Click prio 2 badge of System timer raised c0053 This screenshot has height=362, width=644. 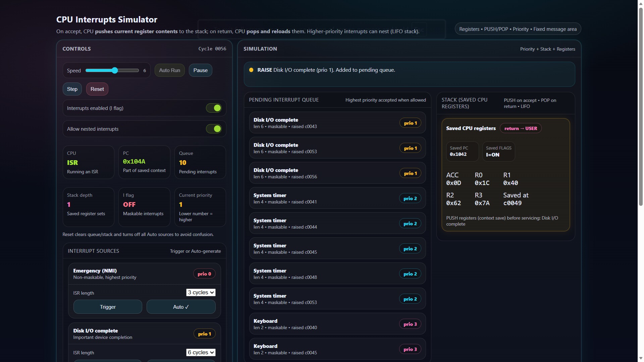[410, 299]
